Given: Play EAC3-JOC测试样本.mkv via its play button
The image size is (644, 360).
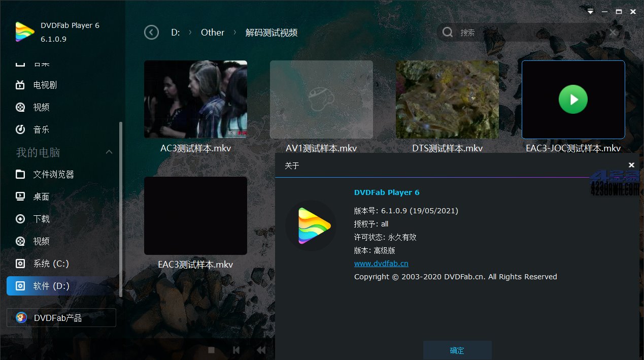Looking at the screenshot, I should pos(573,100).
